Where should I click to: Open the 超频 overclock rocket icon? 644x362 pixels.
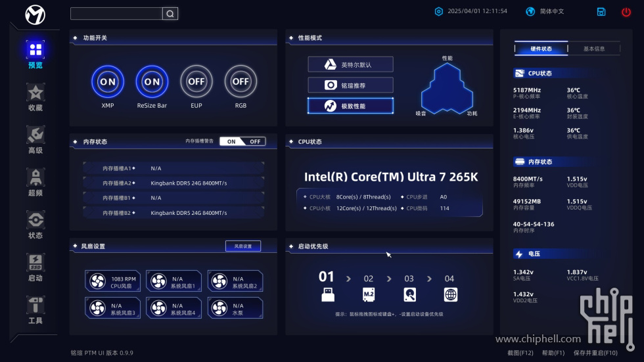35,177
